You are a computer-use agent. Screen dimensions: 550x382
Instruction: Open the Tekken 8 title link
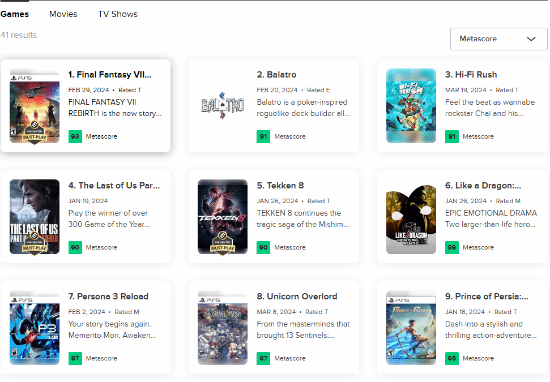point(280,185)
